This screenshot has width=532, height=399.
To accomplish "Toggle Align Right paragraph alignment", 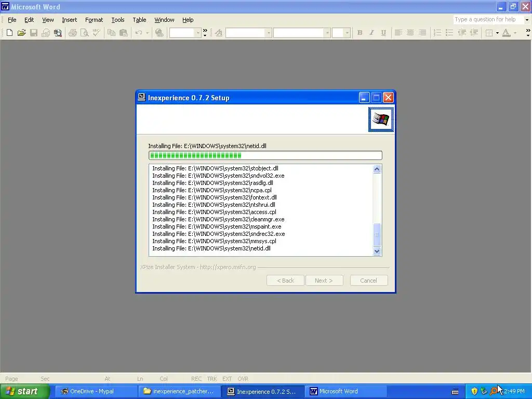I will (x=422, y=33).
